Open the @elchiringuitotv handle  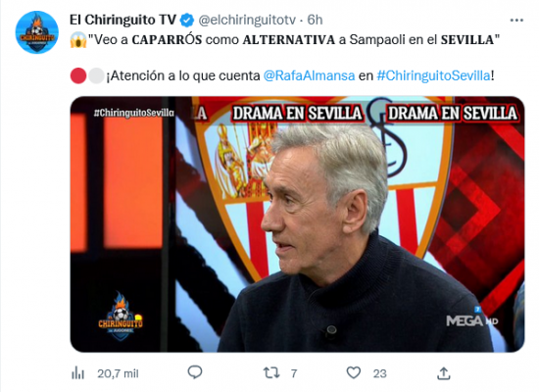pos(247,21)
